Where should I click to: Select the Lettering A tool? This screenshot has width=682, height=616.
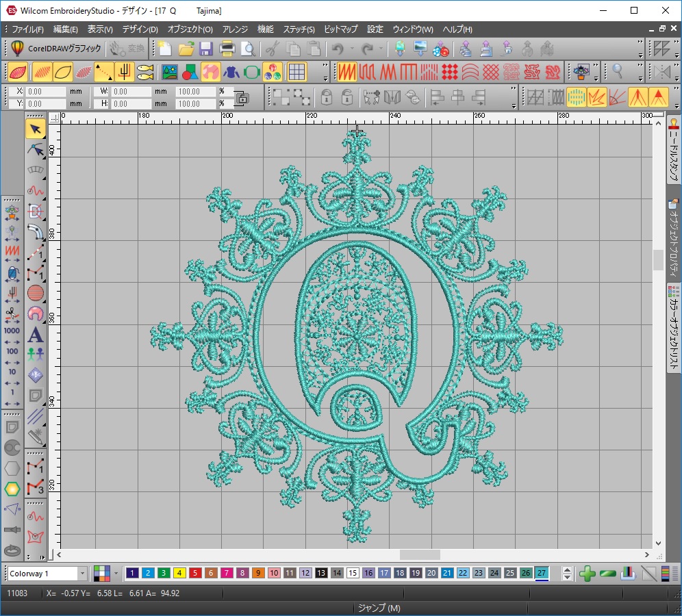[x=35, y=334]
